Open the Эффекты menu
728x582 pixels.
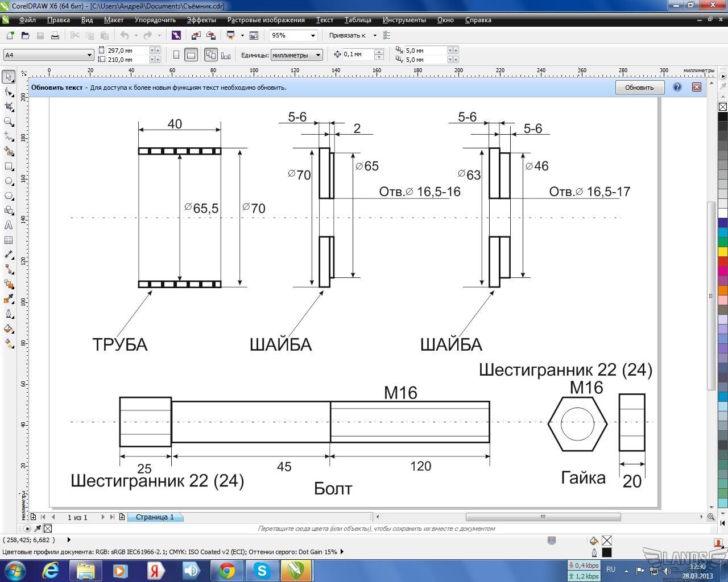click(201, 20)
